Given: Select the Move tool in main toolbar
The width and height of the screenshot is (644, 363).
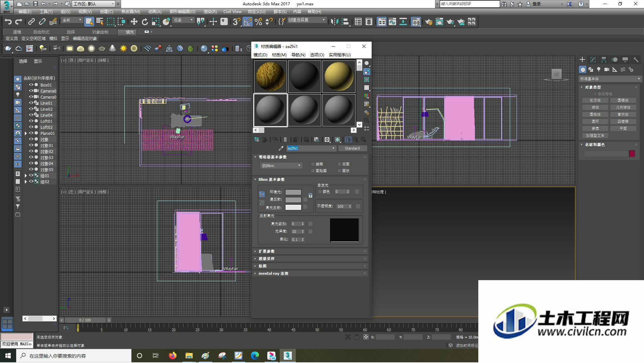Looking at the screenshot, I should tap(134, 22).
